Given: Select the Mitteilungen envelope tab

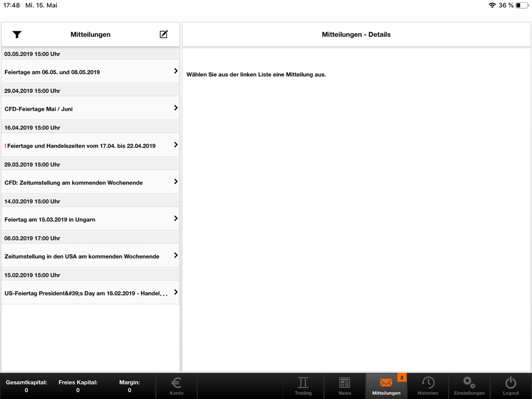Looking at the screenshot, I should [386, 386].
